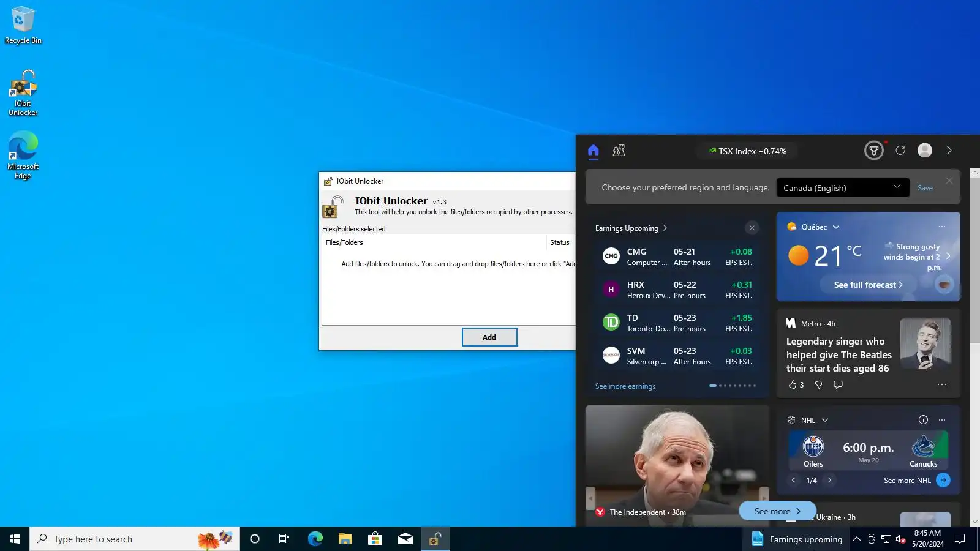This screenshot has height=551, width=980.
Task: Launch Microsoft Edge from the taskbar
Action: click(315, 539)
